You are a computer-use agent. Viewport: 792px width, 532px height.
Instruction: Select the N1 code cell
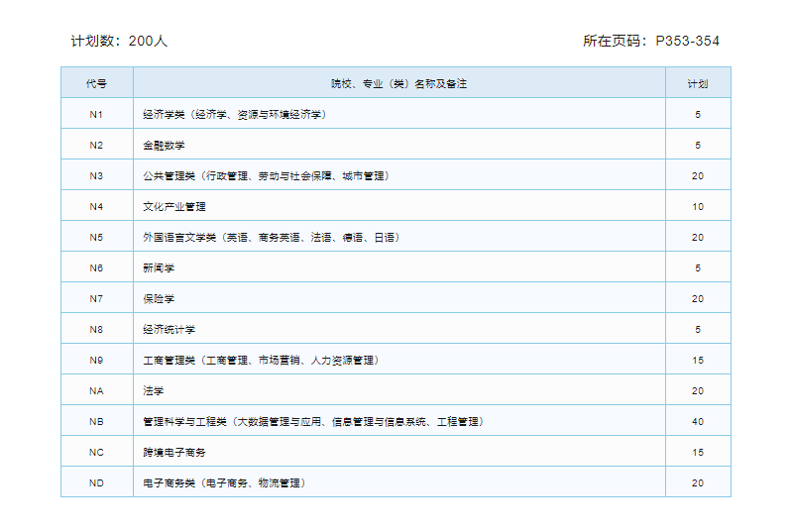pyautogui.click(x=96, y=115)
